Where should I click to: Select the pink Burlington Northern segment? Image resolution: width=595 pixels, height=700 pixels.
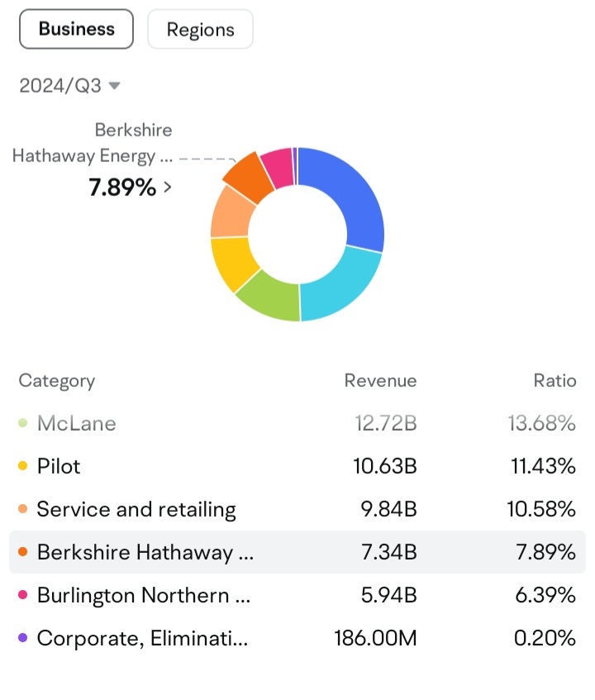click(279, 168)
